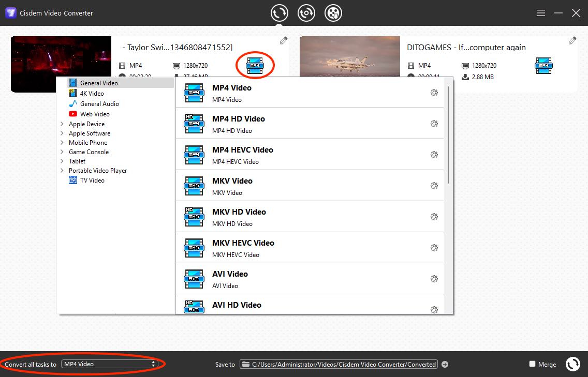This screenshot has width=588, height=377.
Task: Select the General Video category
Action: (121, 83)
